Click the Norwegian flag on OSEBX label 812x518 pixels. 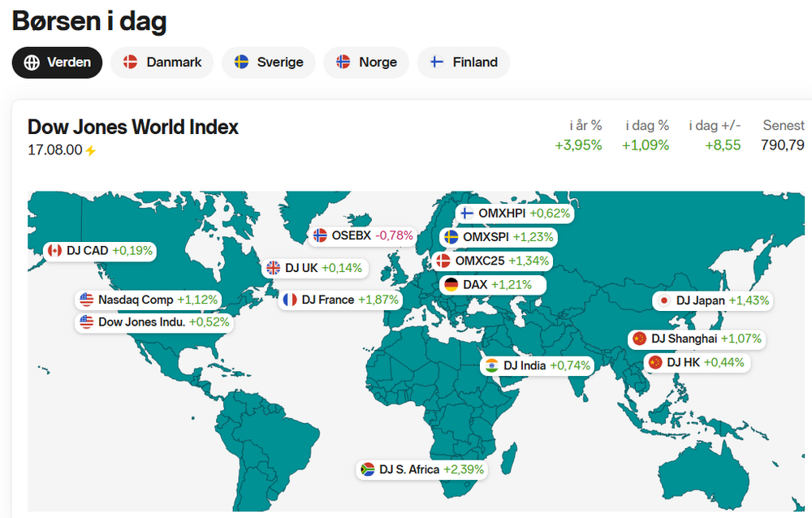320,235
